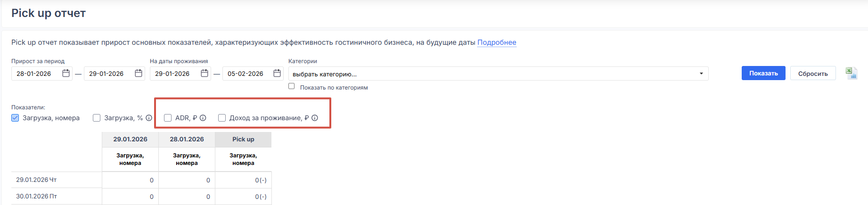Edit the 05-02-2026 stay date field
The width and height of the screenshot is (868, 205).
point(246,74)
